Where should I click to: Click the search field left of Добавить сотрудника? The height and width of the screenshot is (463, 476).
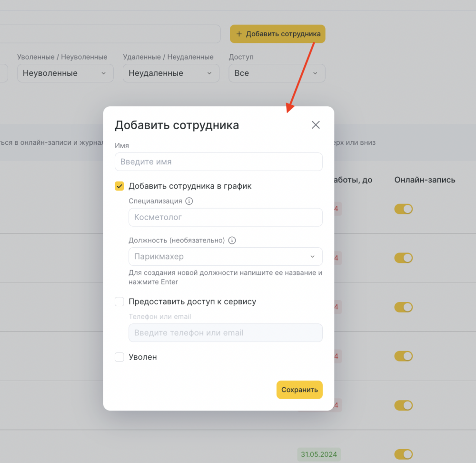[110, 34]
